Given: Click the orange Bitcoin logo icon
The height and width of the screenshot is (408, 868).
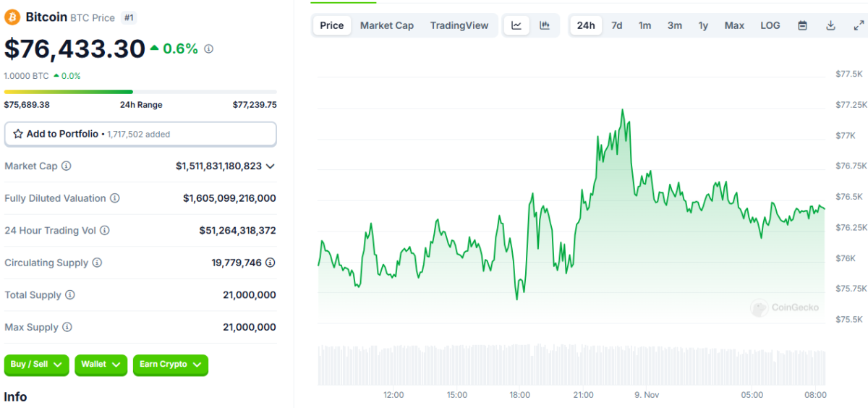Looking at the screenshot, I should 12,17.
